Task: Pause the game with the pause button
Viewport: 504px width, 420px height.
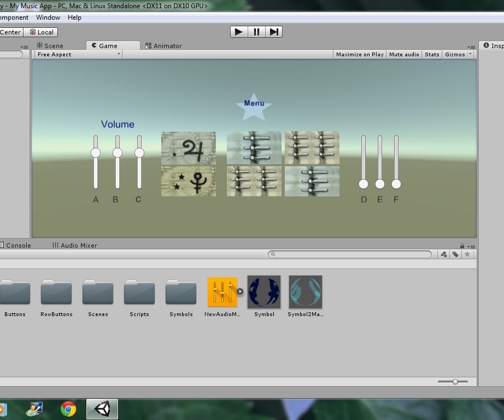Action: click(x=256, y=32)
